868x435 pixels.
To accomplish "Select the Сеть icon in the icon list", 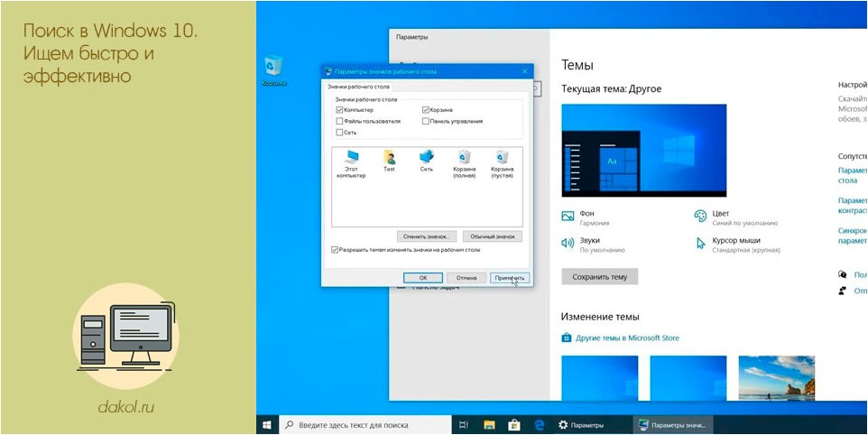I will (x=426, y=161).
